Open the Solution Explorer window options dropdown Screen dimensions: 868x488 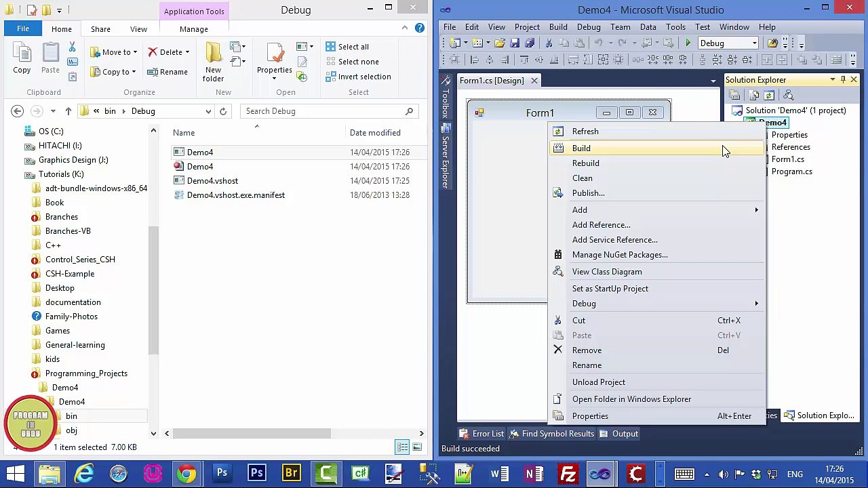[832, 80]
